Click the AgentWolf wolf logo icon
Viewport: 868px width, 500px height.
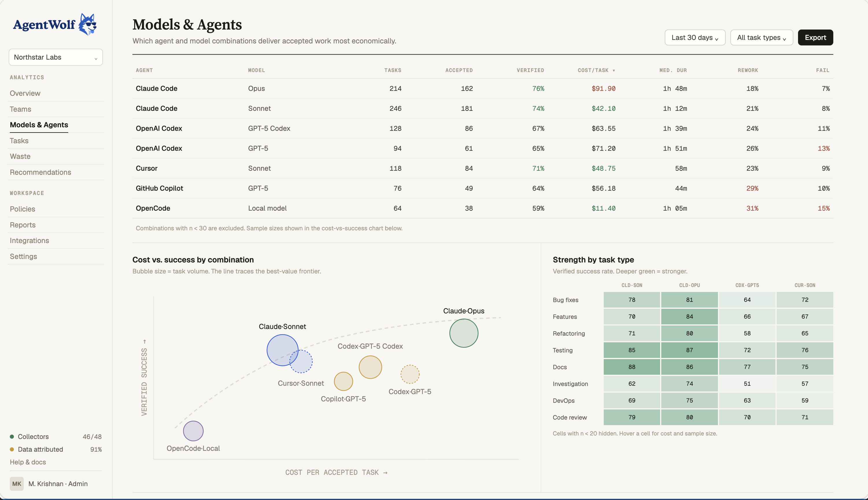[88, 24]
